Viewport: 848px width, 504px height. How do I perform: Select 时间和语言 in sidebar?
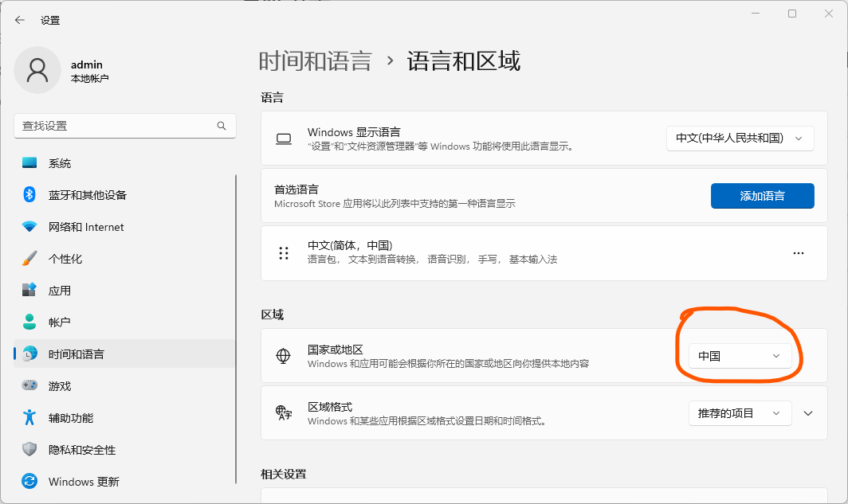coord(124,354)
